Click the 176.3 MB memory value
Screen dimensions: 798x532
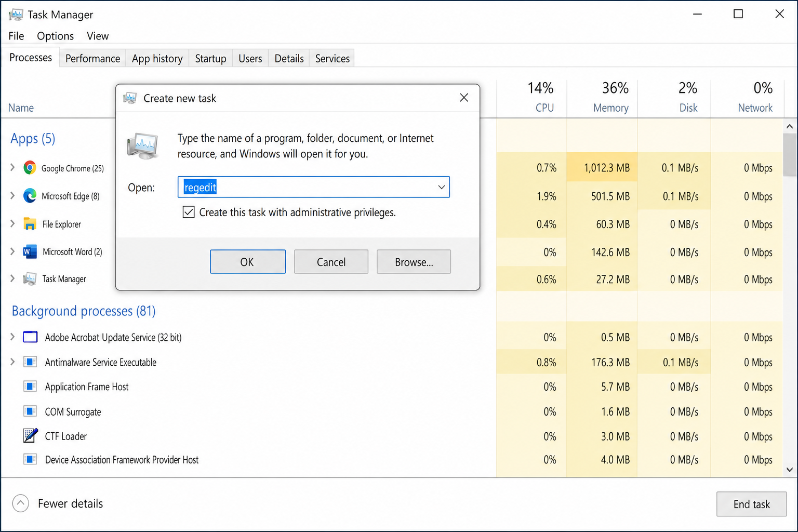(610, 362)
